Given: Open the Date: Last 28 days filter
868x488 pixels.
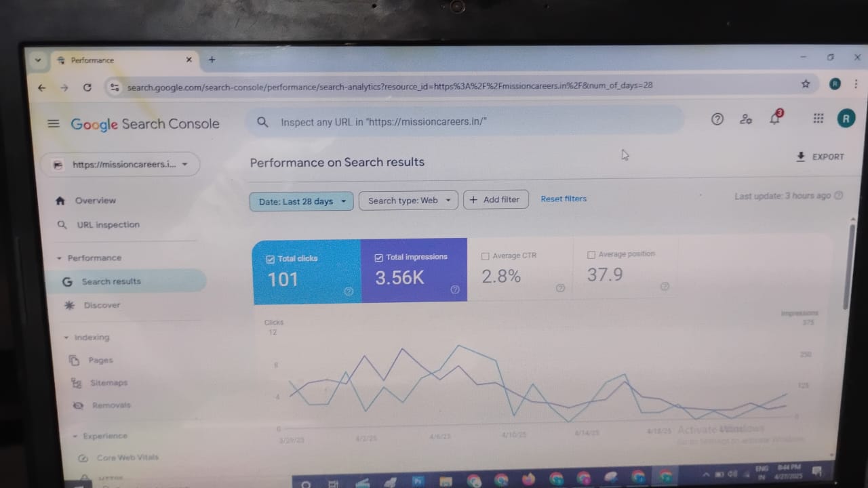Looking at the screenshot, I should [301, 201].
